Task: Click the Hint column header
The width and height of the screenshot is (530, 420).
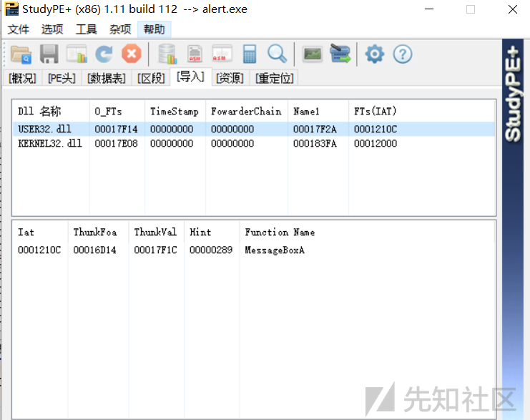Action: coord(212,232)
